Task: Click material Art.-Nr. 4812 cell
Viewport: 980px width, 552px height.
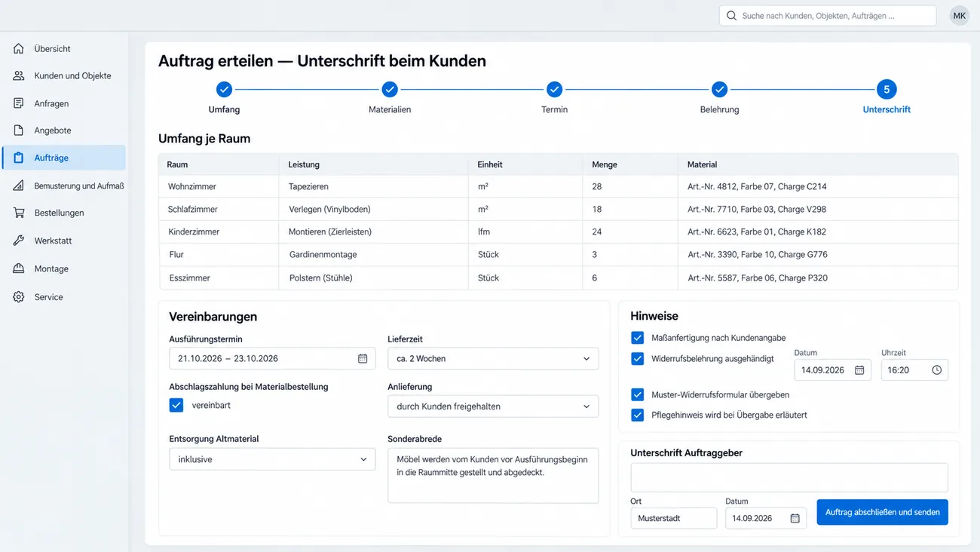Action: [x=818, y=186]
